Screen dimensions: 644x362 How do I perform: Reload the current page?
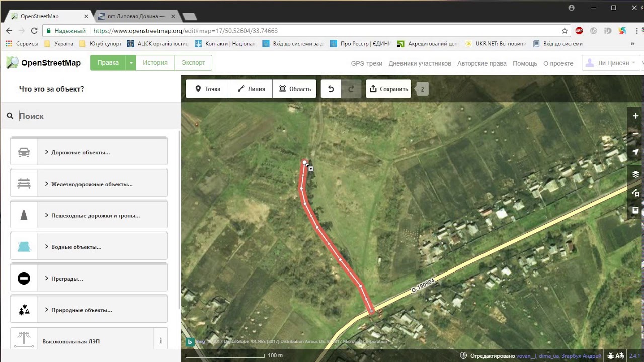34,31
